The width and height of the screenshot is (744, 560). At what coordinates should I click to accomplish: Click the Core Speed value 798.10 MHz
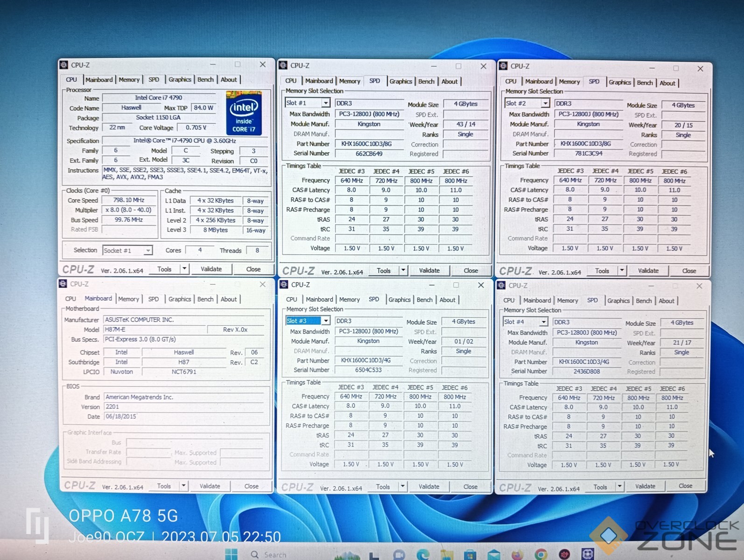pos(129,200)
